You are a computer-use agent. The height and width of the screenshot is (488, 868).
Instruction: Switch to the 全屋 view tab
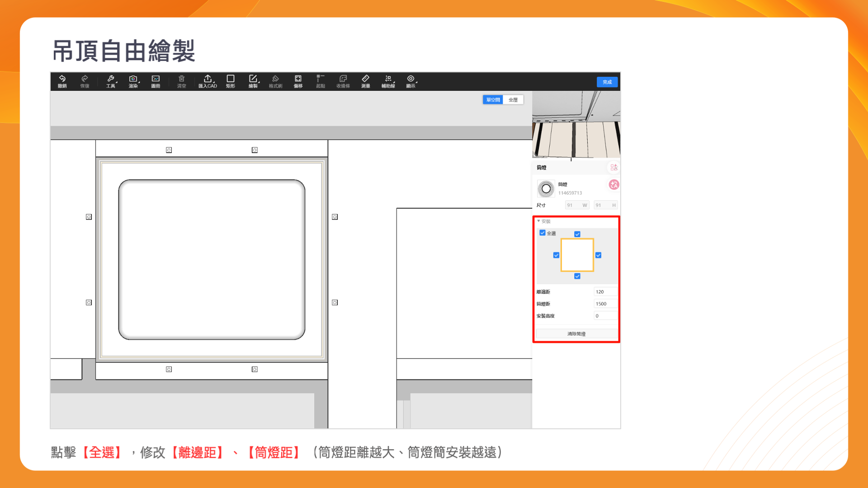pos(513,100)
